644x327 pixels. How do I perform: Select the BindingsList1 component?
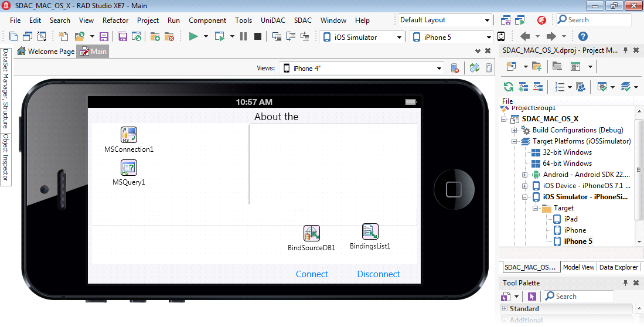coord(370,231)
